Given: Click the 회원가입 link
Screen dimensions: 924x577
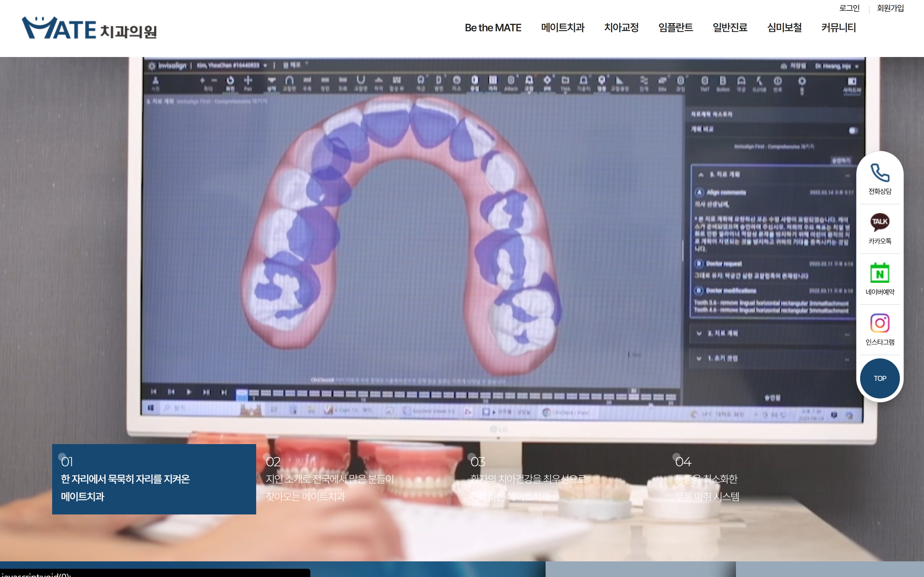Looking at the screenshot, I should 890,8.
